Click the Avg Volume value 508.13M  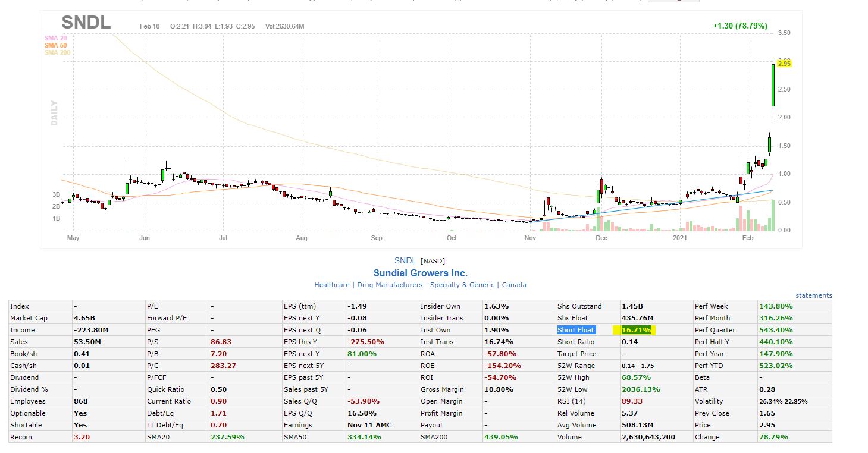point(638,425)
